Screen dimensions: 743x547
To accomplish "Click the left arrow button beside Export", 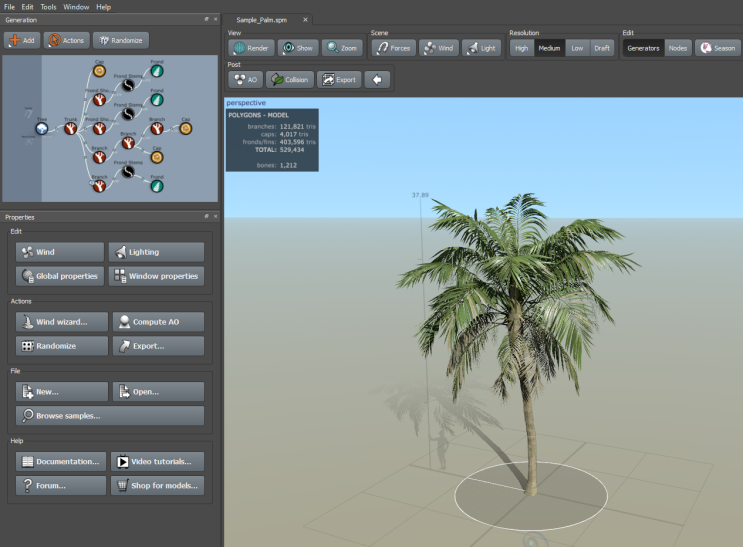I will 377,80.
